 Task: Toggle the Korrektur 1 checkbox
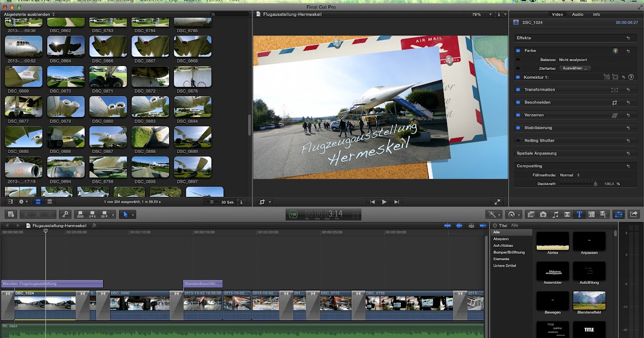click(x=518, y=77)
